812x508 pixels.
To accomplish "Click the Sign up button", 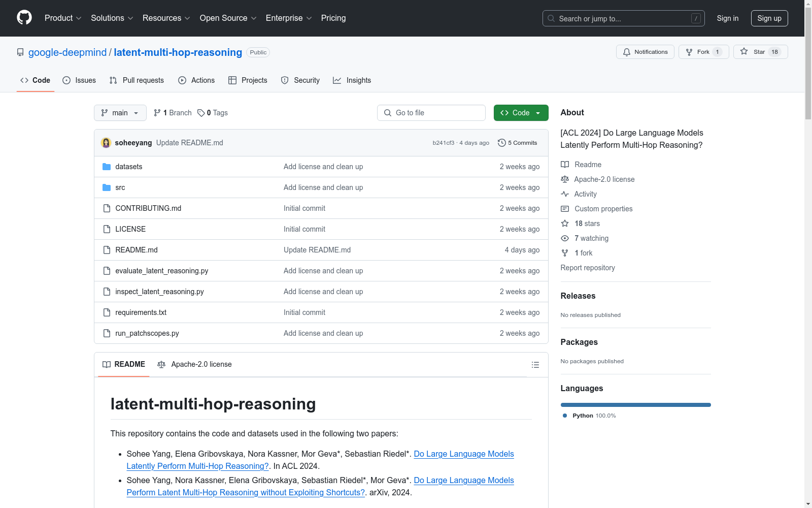I will [x=769, y=18].
